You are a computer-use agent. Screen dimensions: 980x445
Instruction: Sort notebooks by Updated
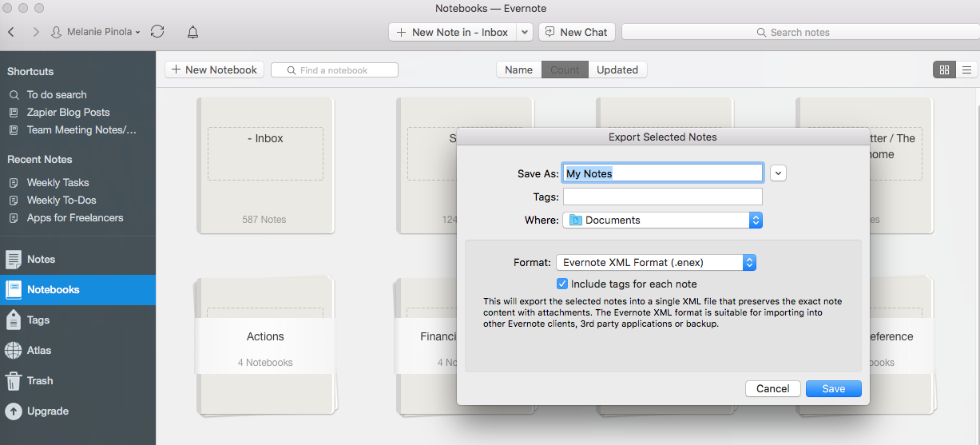(617, 70)
